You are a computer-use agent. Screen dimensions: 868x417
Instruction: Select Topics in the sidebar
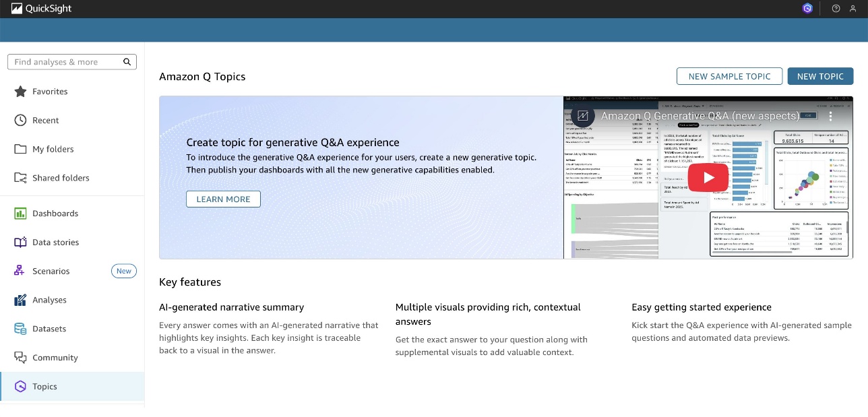coord(72,387)
